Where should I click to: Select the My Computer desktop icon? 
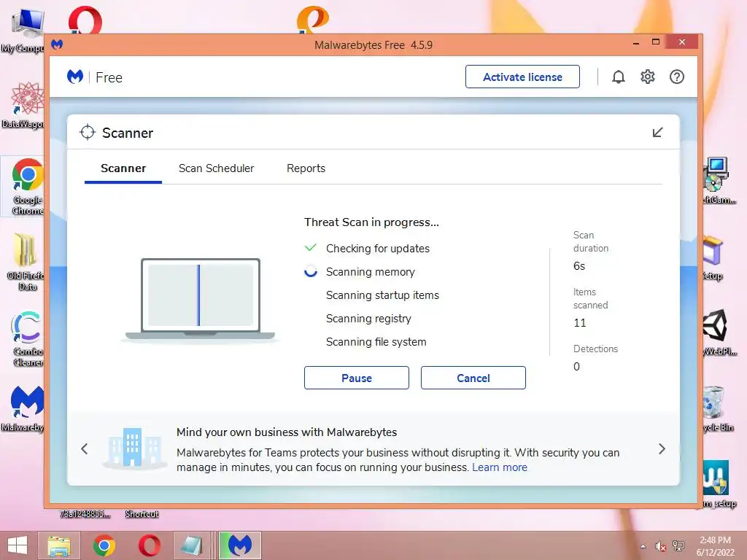click(27, 31)
